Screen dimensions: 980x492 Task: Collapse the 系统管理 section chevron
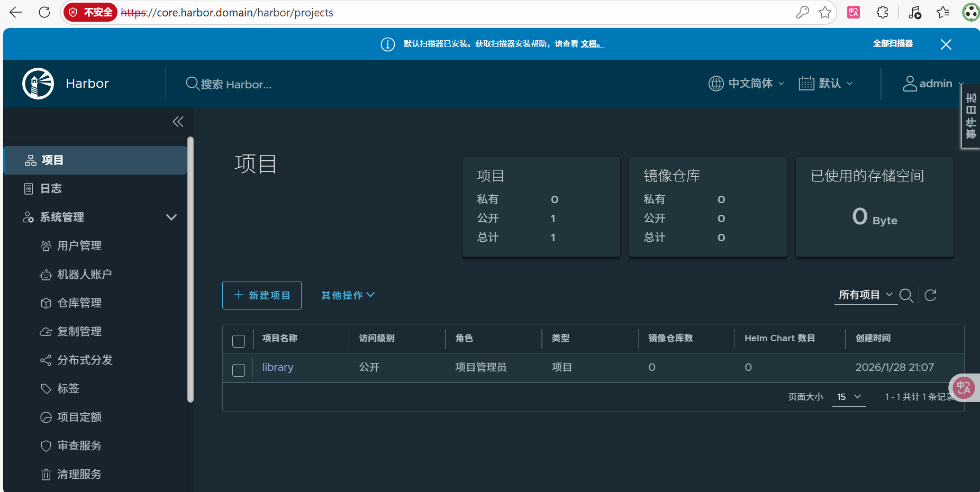[x=171, y=217]
